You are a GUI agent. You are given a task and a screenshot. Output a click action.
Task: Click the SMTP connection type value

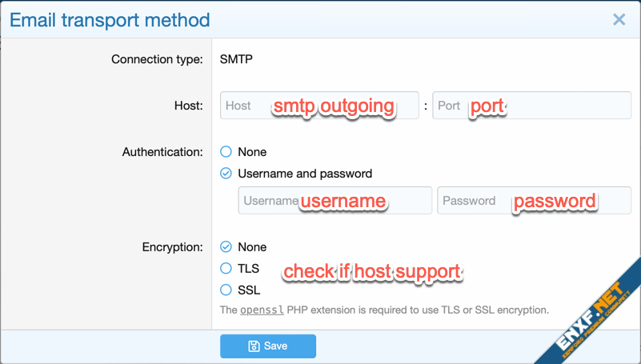click(237, 59)
